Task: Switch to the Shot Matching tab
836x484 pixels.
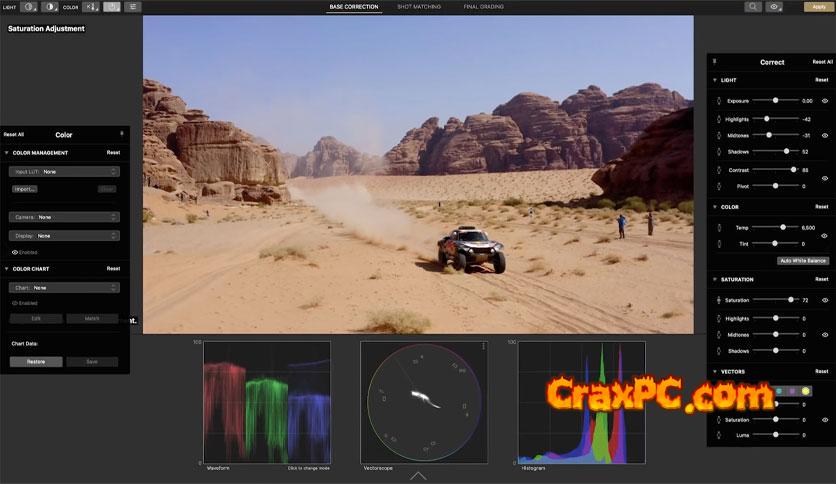Action: point(417,7)
